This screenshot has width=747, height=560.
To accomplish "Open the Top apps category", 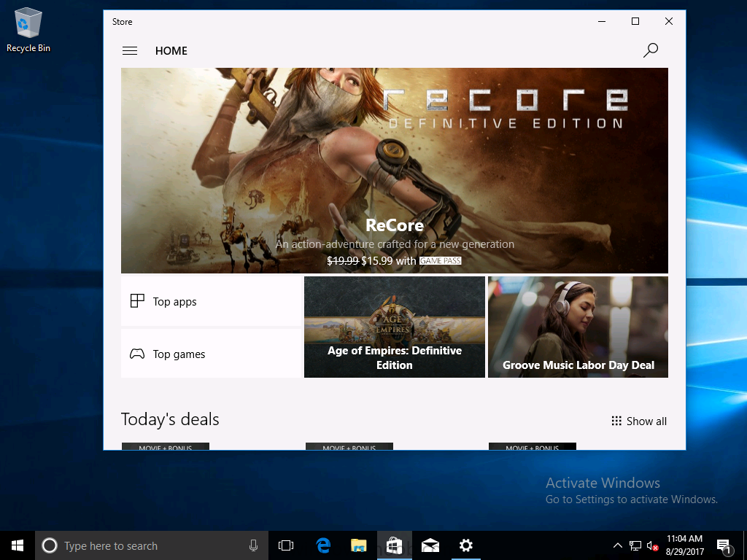I will click(211, 301).
